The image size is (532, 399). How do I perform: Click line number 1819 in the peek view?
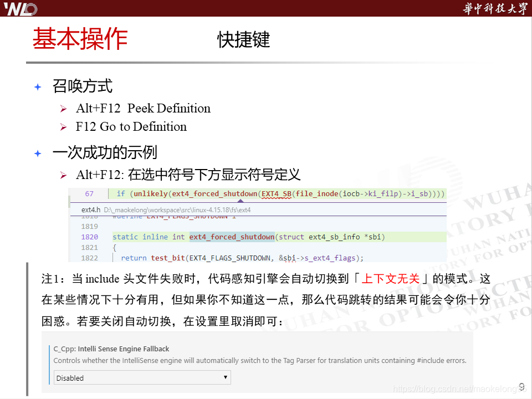click(90, 226)
